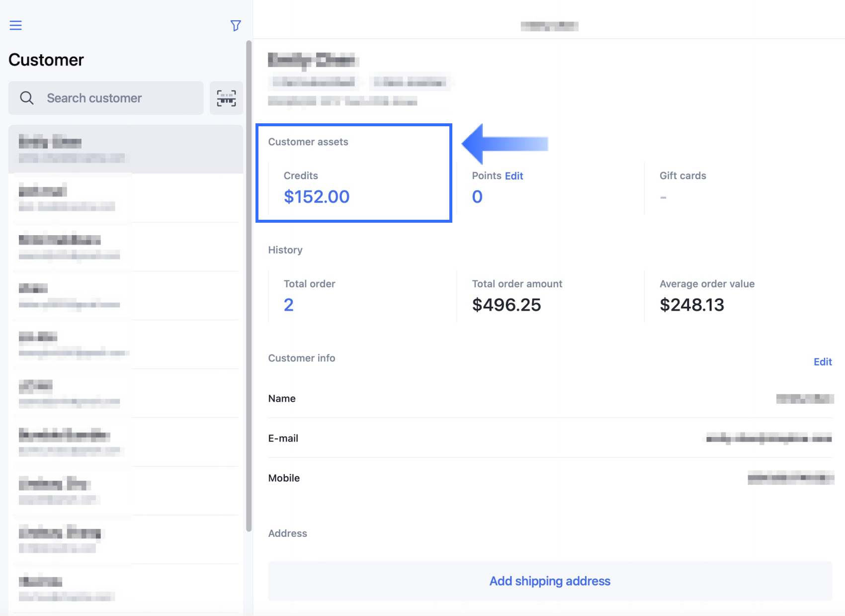845x616 pixels.
Task: Click the search magnifier icon
Action: click(x=27, y=98)
